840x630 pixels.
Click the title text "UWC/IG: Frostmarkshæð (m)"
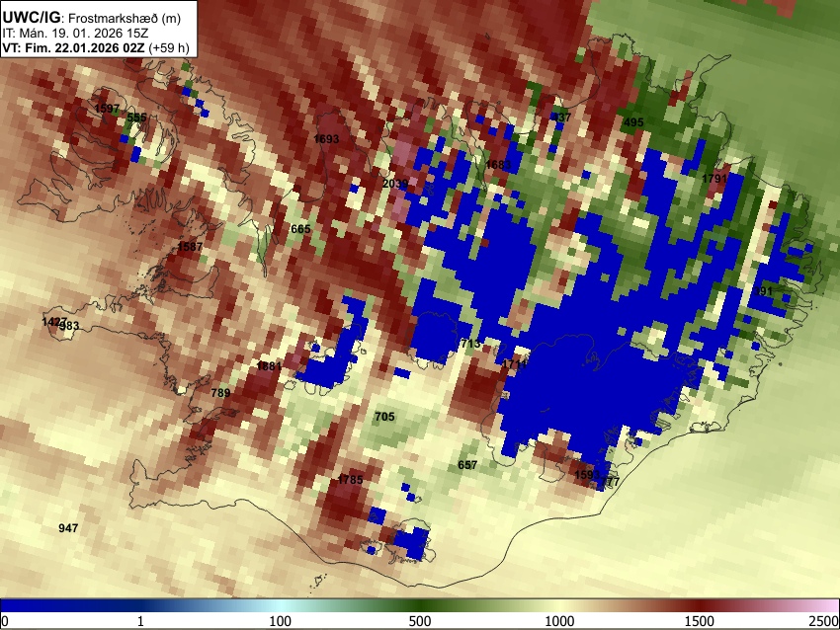[x=92, y=18]
